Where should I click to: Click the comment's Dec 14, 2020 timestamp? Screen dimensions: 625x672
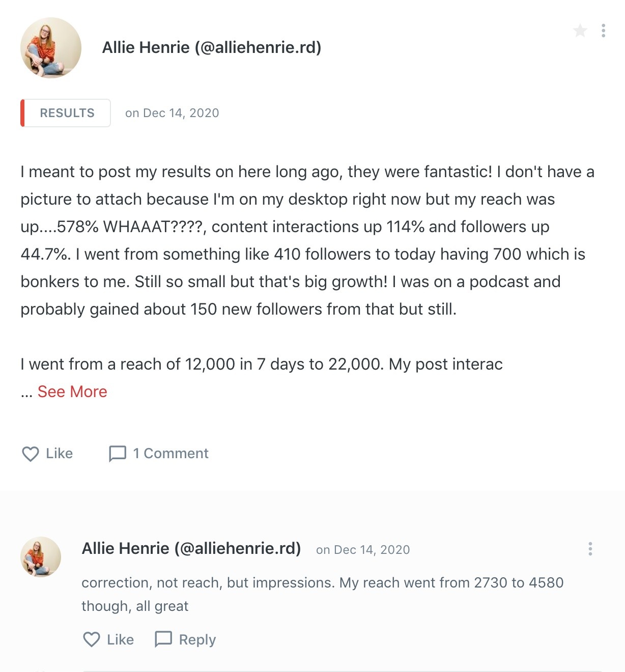[363, 550]
